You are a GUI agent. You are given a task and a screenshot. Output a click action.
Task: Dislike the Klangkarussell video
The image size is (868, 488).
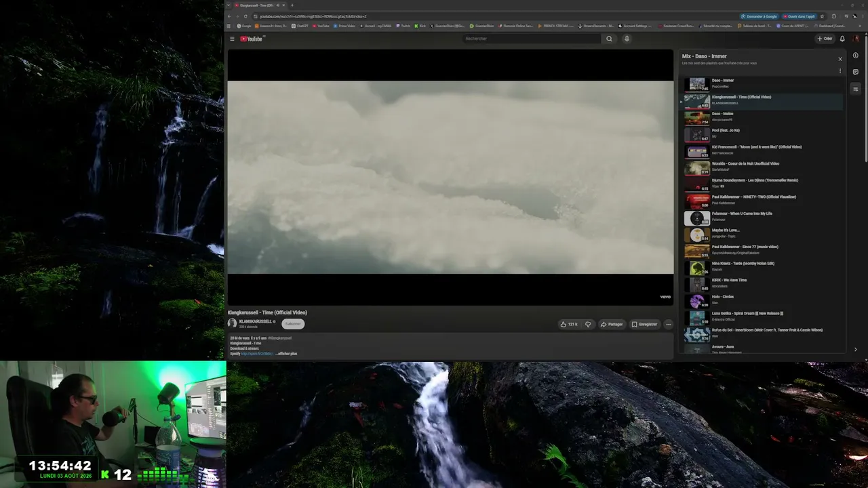[588, 324]
